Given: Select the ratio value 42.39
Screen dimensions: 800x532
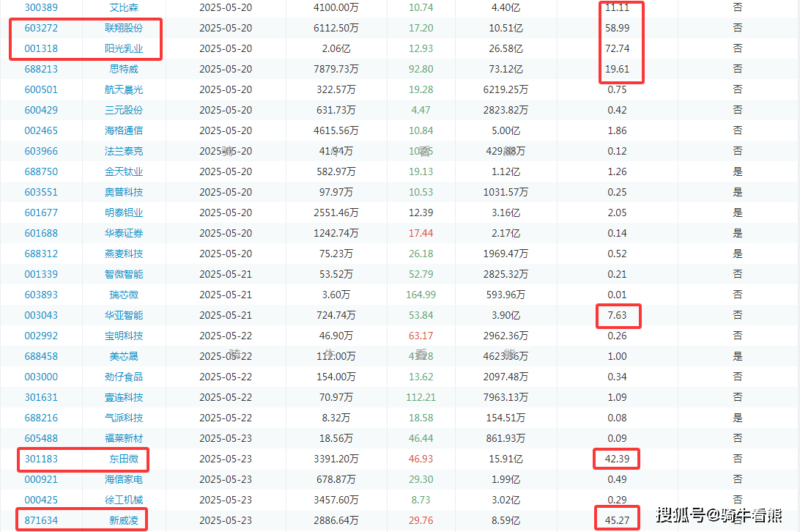Looking at the screenshot, I should pos(618,459).
